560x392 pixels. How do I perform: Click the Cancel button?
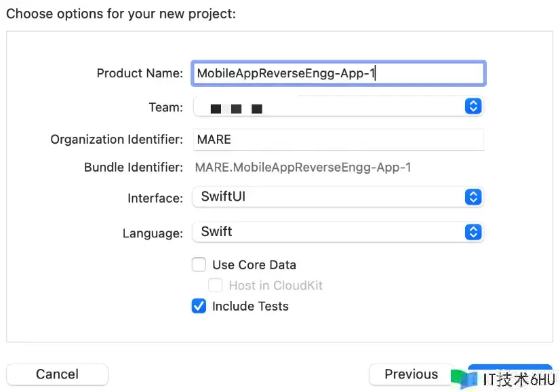(x=57, y=374)
